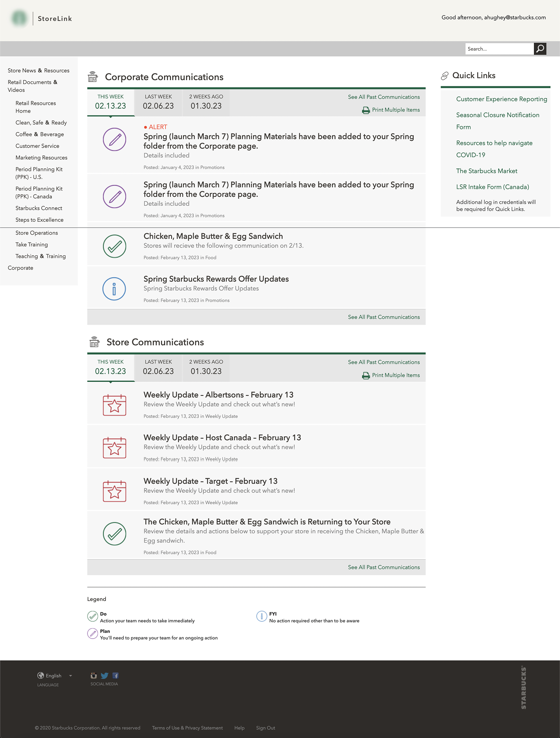Click calendar icon beside Albertsons Weekly Update
Screen dimensions: 560x738
[114, 405]
